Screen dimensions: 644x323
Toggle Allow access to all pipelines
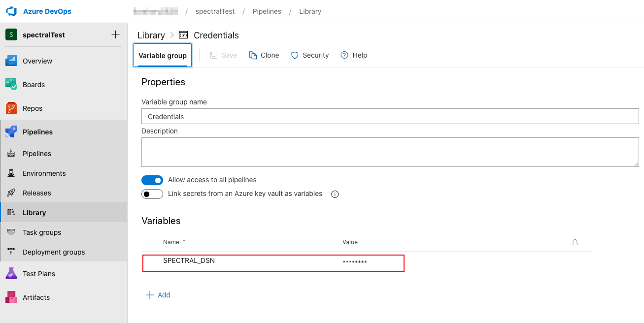pos(152,180)
